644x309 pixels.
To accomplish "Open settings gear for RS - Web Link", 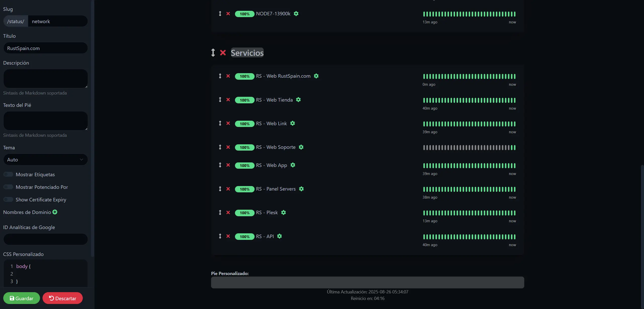I will pos(293,123).
